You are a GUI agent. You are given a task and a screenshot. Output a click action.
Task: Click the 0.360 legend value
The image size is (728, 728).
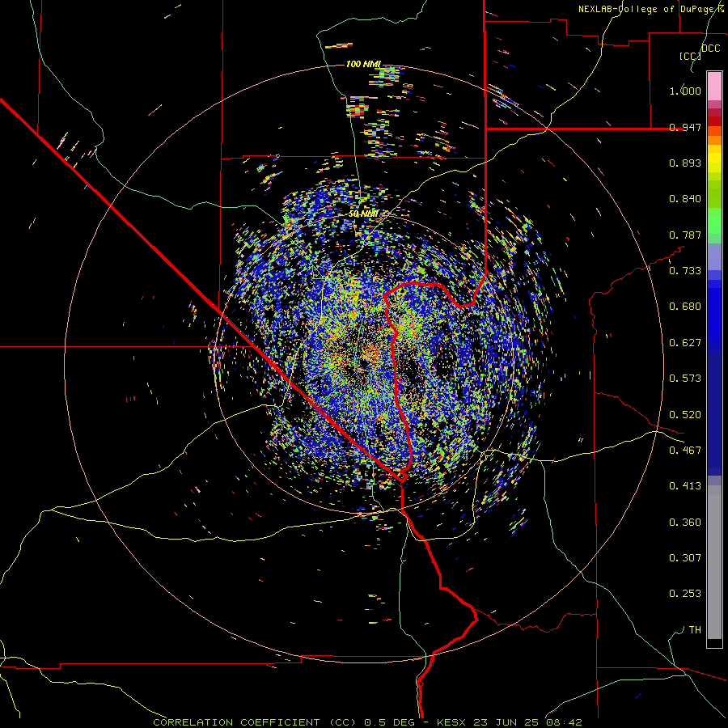685,523
